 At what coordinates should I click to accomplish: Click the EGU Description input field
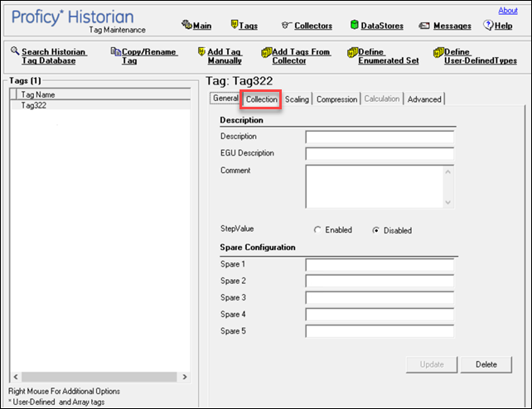(x=380, y=153)
